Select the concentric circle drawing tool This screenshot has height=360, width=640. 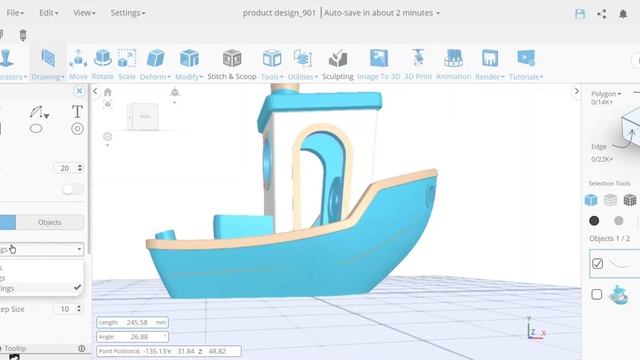pyautogui.click(x=77, y=129)
